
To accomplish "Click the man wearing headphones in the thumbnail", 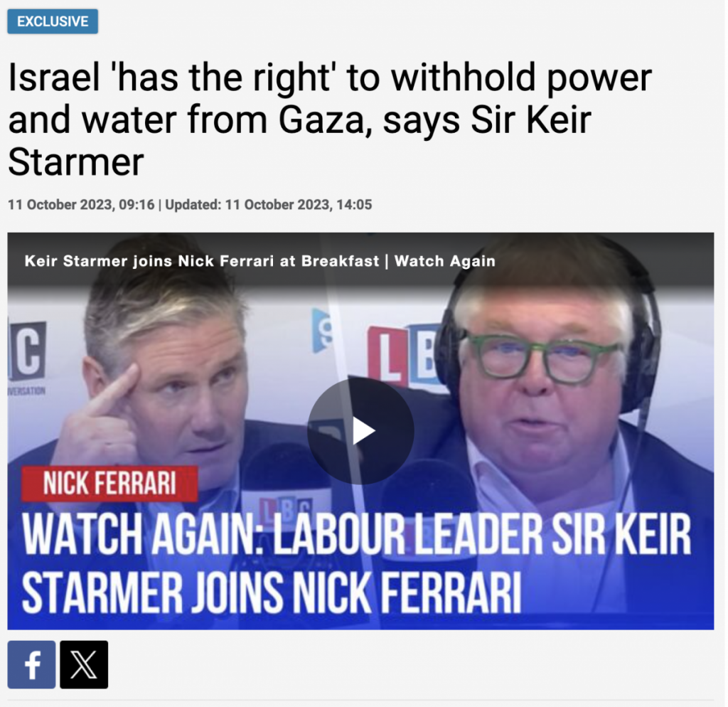I will tap(552, 409).
